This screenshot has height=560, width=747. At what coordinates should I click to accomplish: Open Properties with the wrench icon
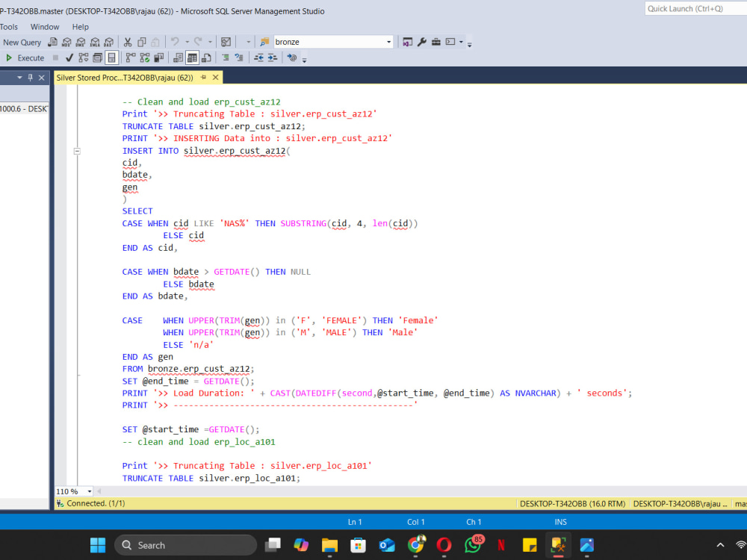[421, 42]
